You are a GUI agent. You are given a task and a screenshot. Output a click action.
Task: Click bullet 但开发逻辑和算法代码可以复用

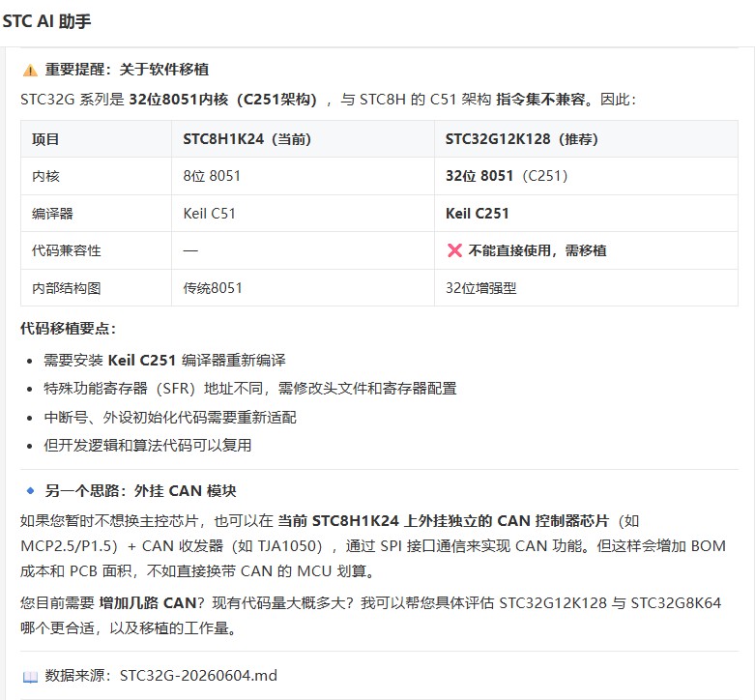(x=147, y=446)
